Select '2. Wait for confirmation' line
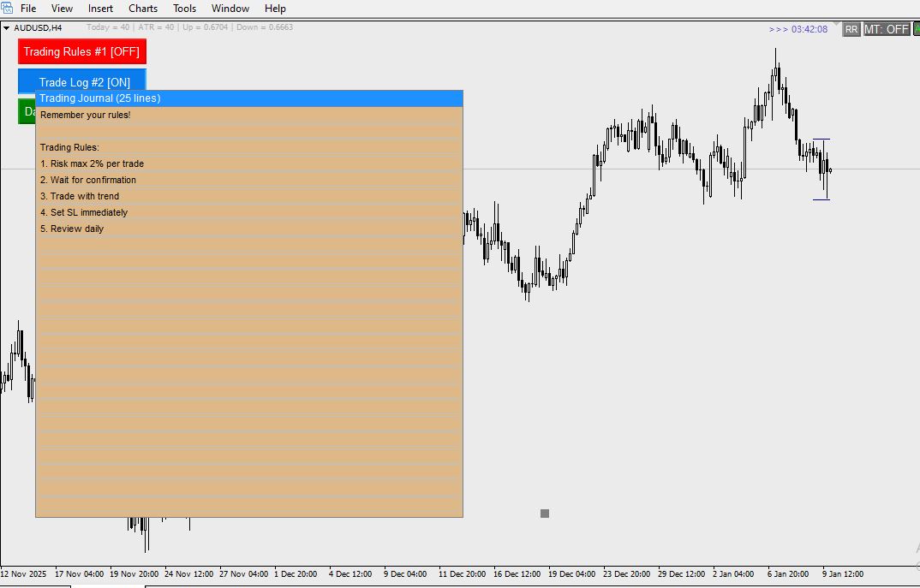The width and height of the screenshot is (920, 588). (249, 180)
